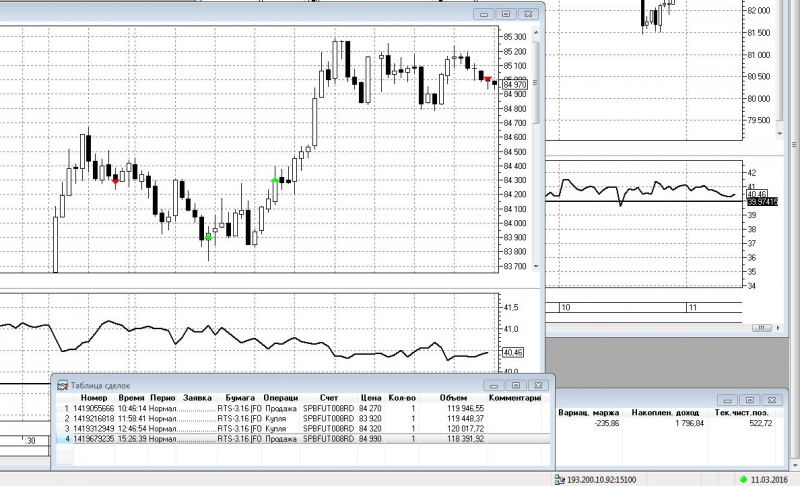Close the Вариац. маржа table window
The width and height of the screenshot is (800, 486).
[x=772, y=400]
